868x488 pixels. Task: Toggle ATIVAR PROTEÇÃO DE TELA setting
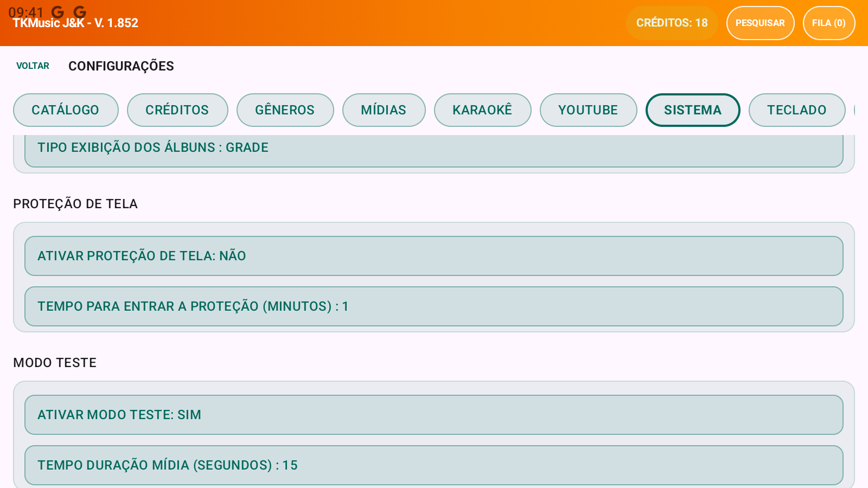pyautogui.click(x=434, y=256)
